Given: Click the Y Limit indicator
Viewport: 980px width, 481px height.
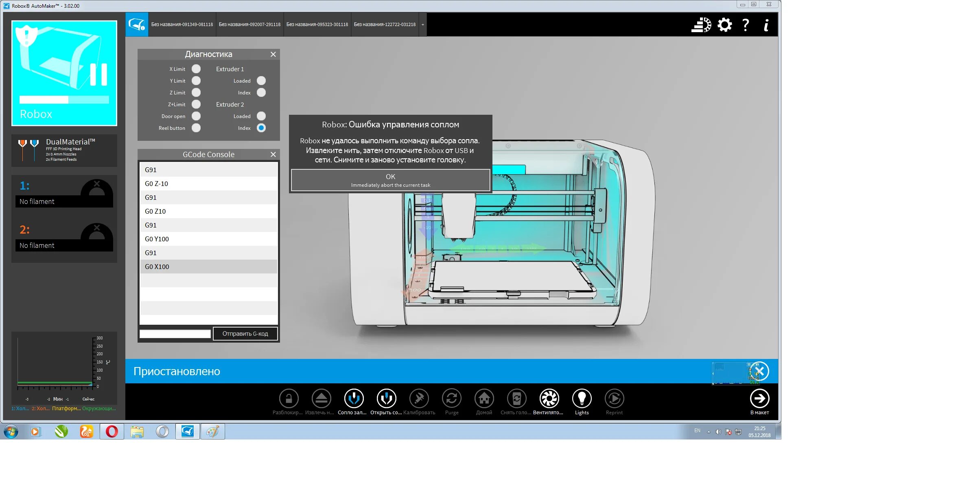Looking at the screenshot, I should point(196,81).
